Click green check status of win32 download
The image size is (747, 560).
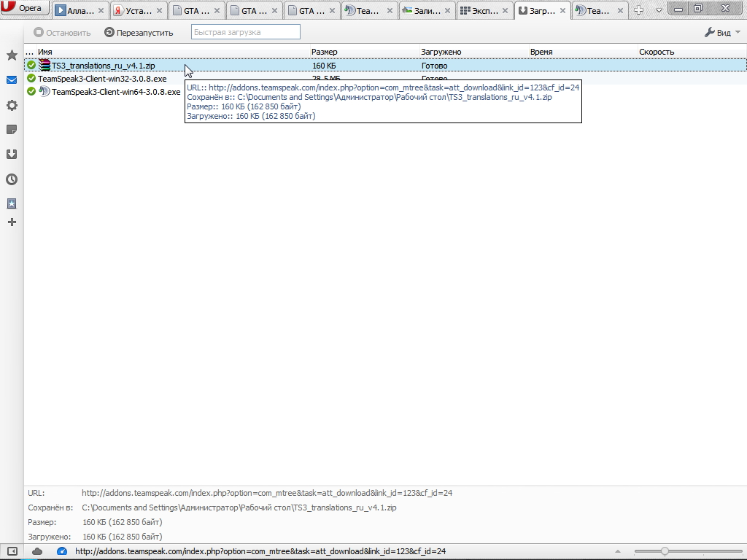[x=31, y=78]
